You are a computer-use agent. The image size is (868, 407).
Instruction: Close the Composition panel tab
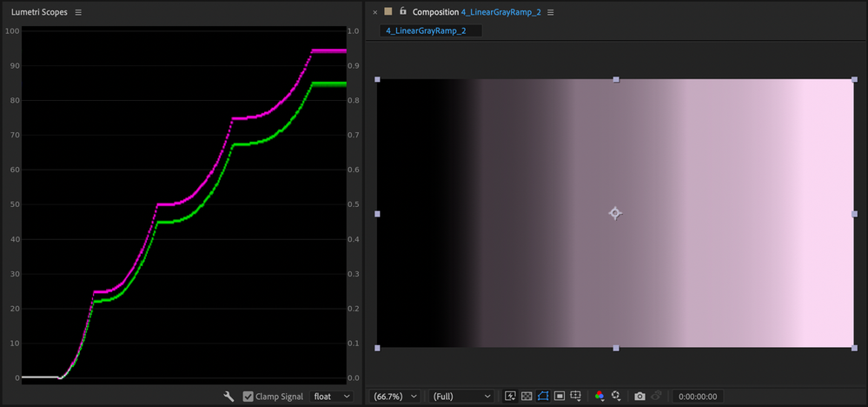(x=374, y=12)
